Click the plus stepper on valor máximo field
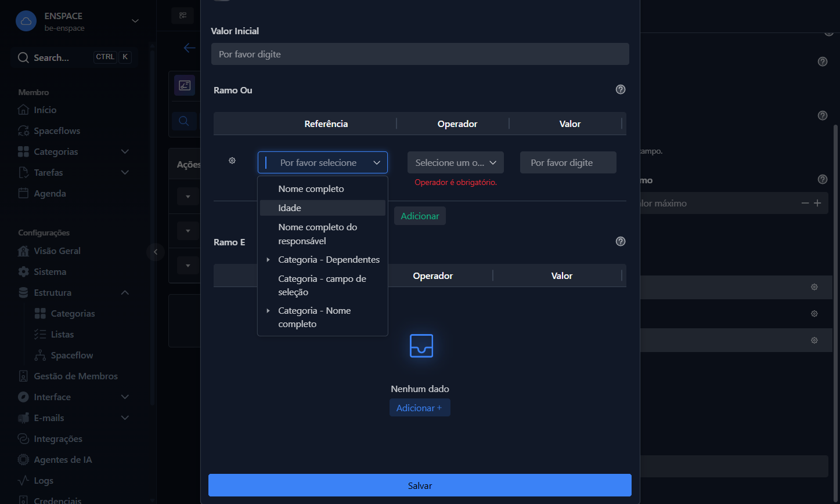This screenshot has height=504, width=840. 817,203
